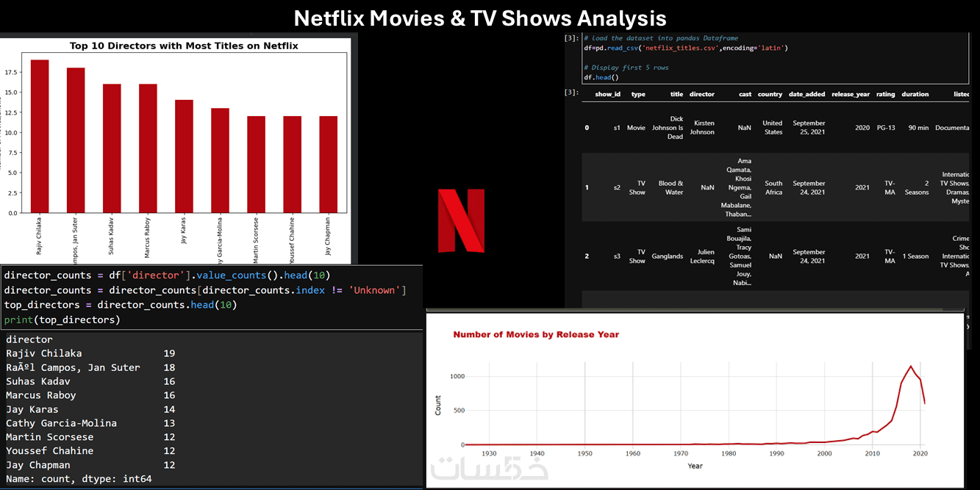Click the release year 2020 cell in row 0

click(862, 128)
